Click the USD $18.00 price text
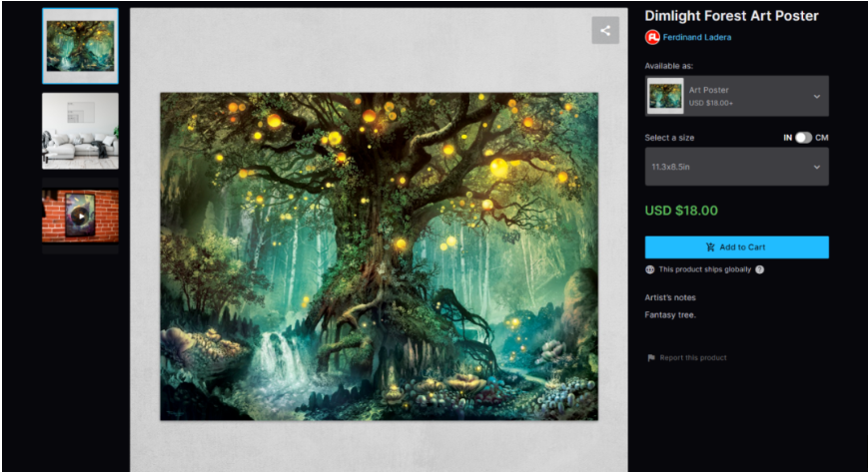 point(681,211)
